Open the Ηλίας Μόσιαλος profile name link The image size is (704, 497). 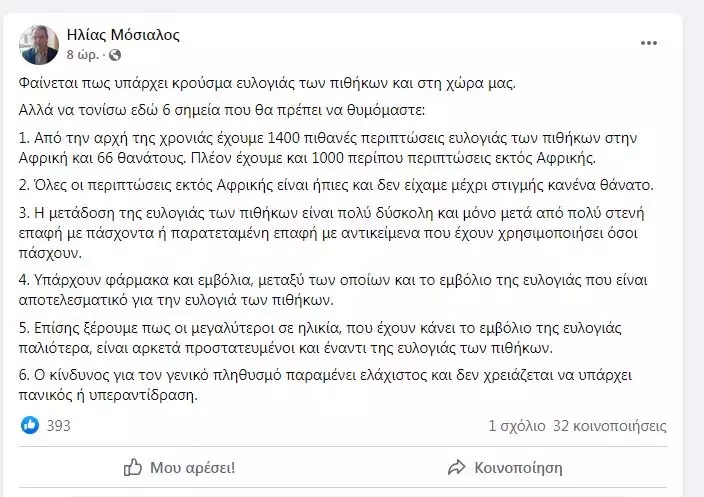(x=123, y=35)
